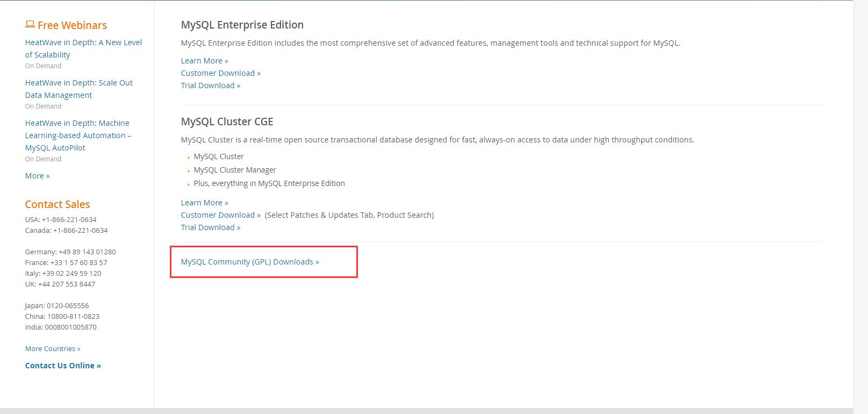Click the MySQL Enterprise Edition heading
This screenshot has width=868, height=414.
click(x=242, y=25)
